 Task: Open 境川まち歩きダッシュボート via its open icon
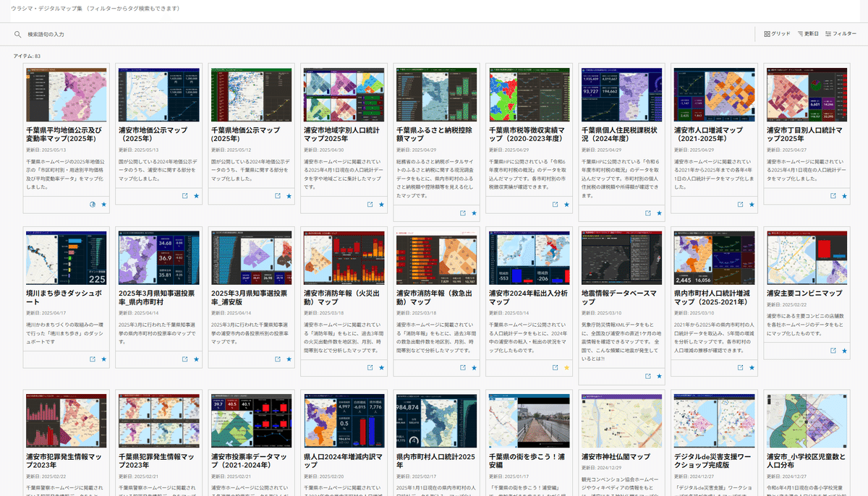coord(92,359)
